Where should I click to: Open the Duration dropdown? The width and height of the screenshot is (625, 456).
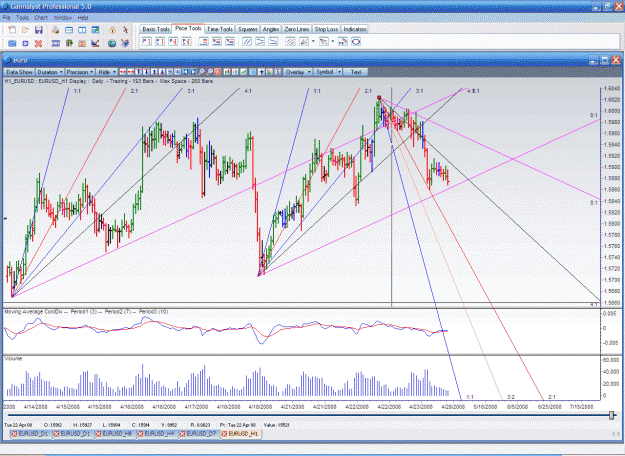pyautogui.click(x=50, y=72)
